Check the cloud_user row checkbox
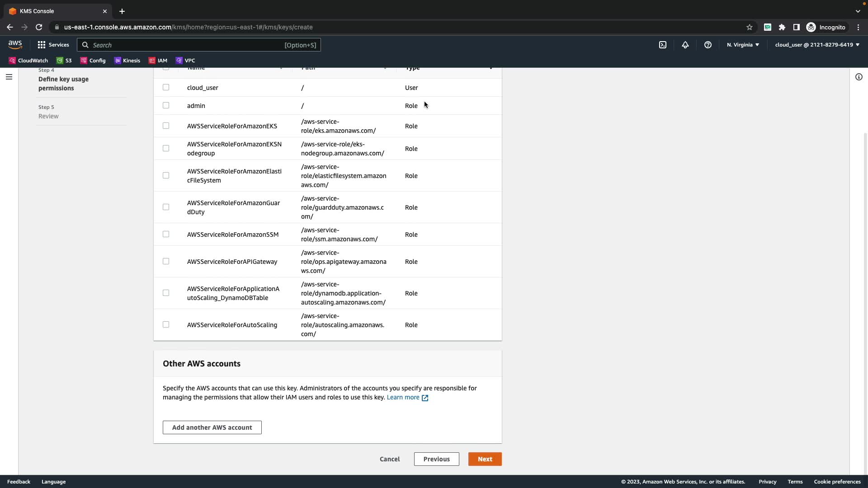Image resolution: width=868 pixels, height=488 pixels. point(166,87)
